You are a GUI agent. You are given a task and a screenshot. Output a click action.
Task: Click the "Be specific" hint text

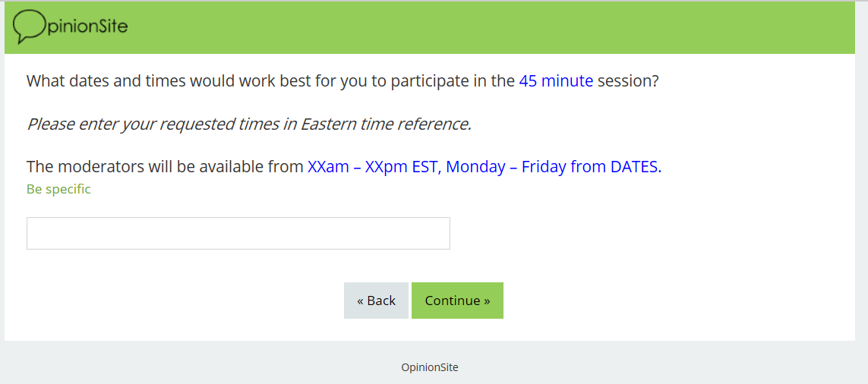[x=58, y=189]
